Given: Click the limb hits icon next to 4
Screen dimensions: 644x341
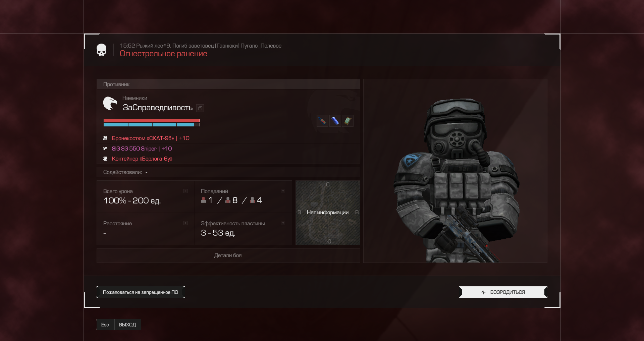Looking at the screenshot, I should [252, 200].
